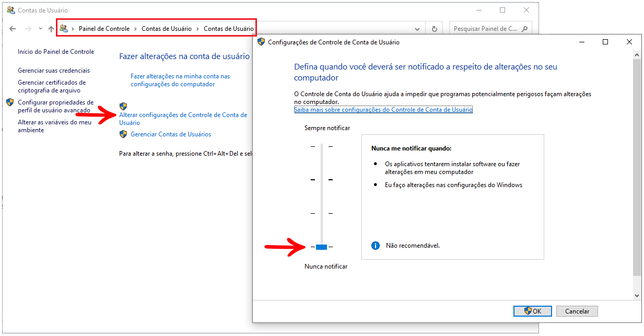Go up one level with the up arrow
644x336 pixels.
tap(51, 29)
